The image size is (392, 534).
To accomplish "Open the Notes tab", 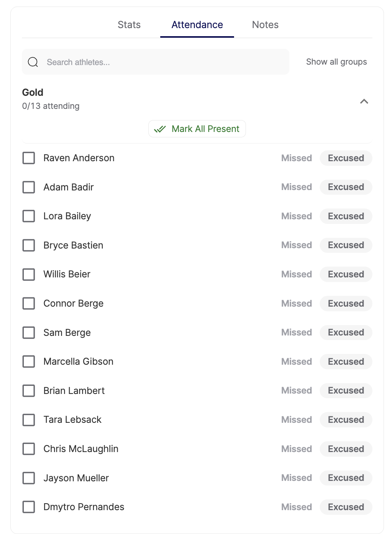I will [x=265, y=25].
